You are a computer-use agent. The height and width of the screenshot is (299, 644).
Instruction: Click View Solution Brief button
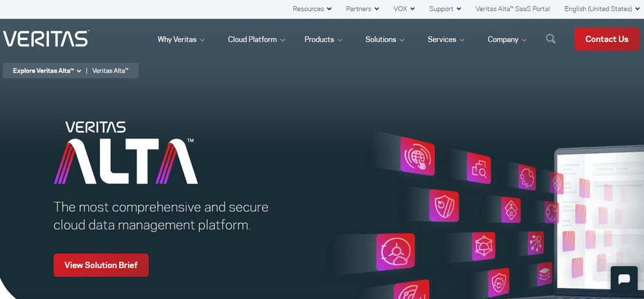point(101,265)
